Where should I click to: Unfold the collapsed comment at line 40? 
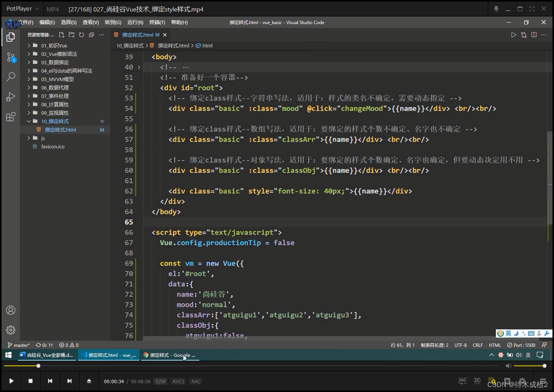(139, 67)
